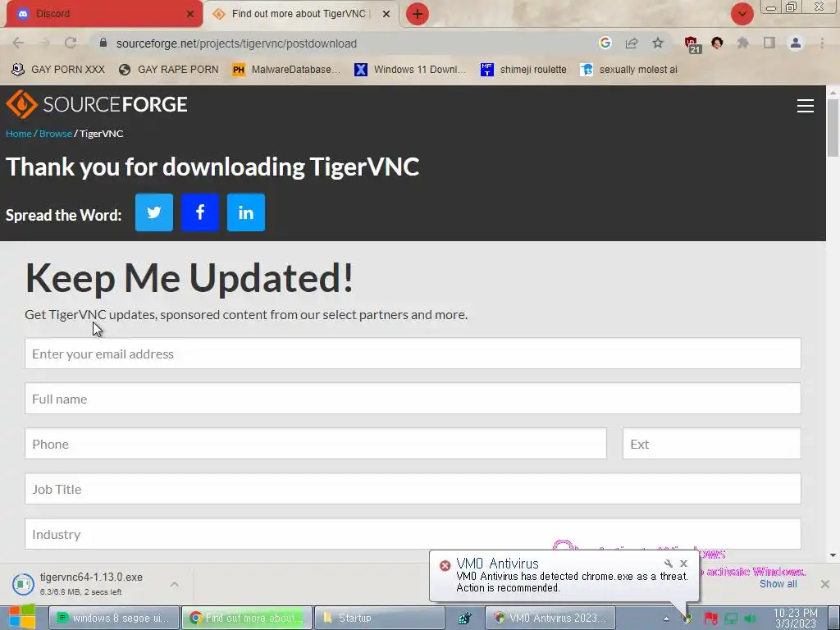Click Show all downloads

[778, 584]
